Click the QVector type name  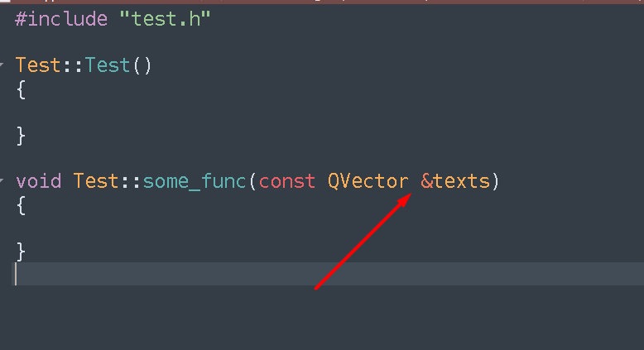pos(368,180)
